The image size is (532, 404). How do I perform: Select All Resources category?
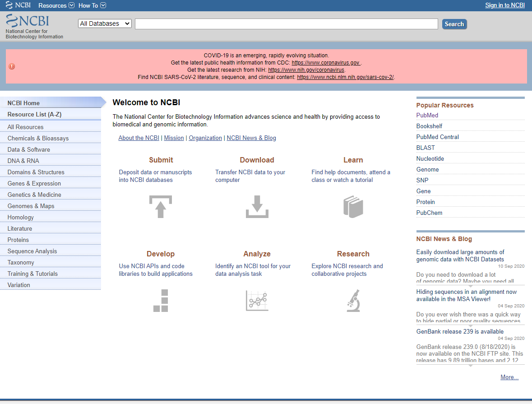coord(51,127)
